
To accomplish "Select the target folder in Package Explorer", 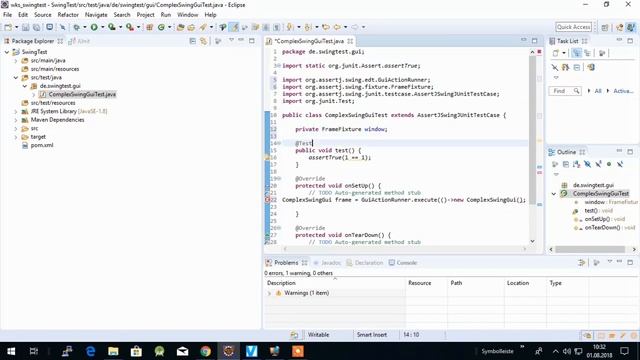I will click(x=38, y=137).
